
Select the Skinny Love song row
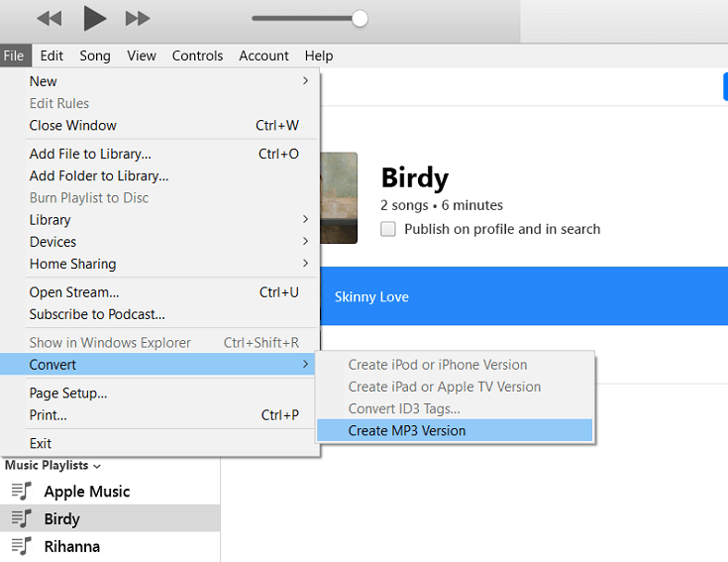525,296
